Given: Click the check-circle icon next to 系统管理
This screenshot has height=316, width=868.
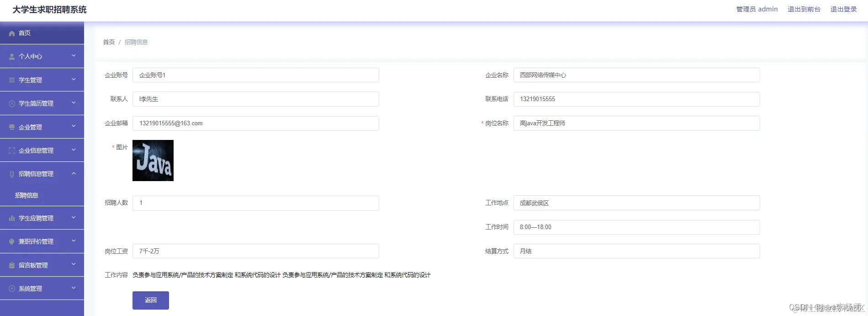Looking at the screenshot, I should tap(12, 289).
